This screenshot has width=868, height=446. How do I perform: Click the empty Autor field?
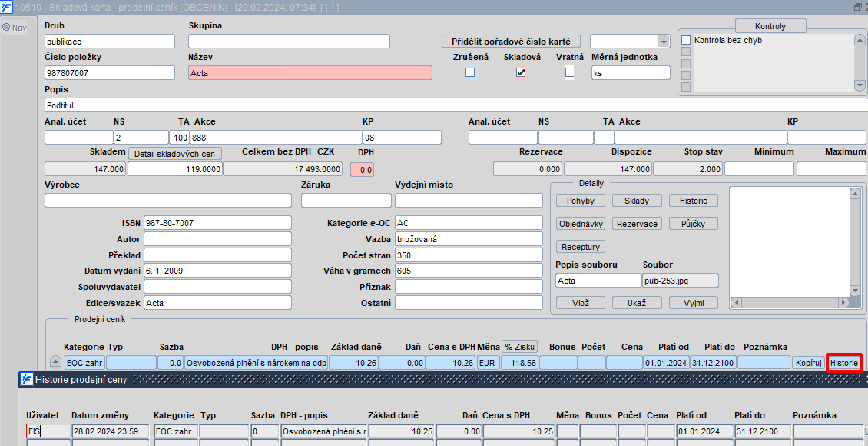pos(217,239)
